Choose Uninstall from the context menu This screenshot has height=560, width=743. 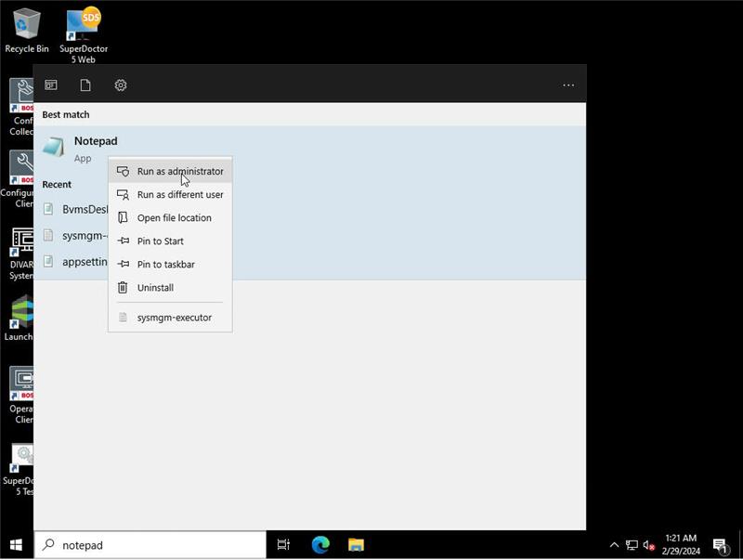pyautogui.click(x=155, y=288)
